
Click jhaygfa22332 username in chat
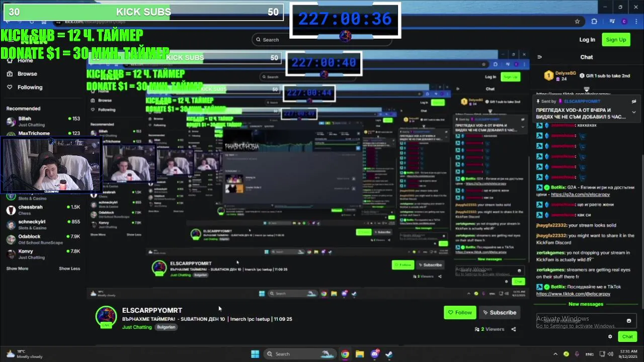tap(551, 226)
